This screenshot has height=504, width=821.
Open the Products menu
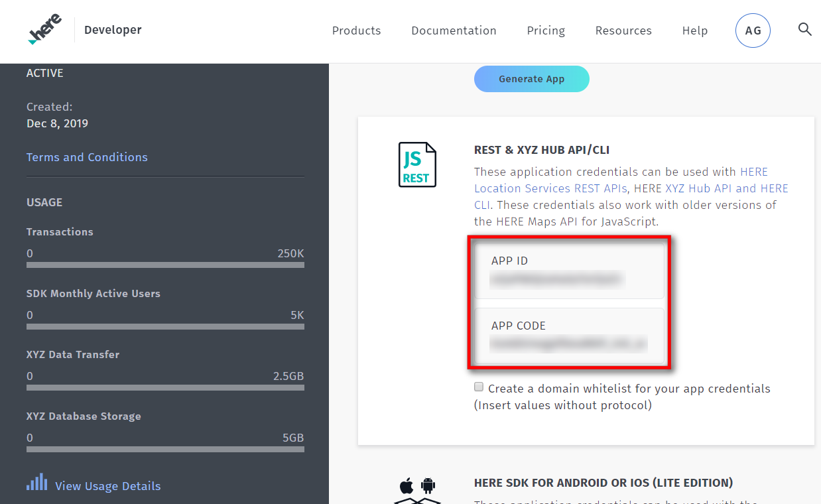(x=356, y=31)
